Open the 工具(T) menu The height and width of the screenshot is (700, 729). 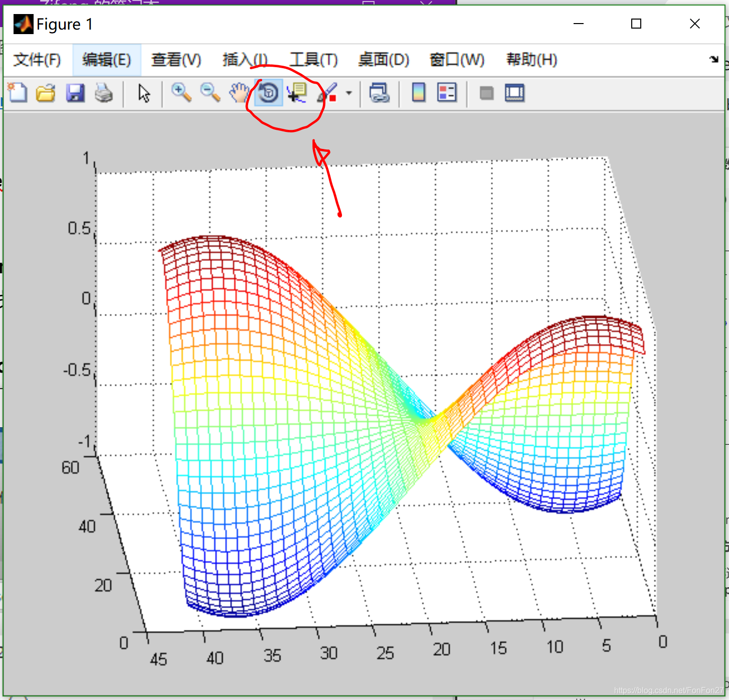pyautogui.click(x=314, y=60)
